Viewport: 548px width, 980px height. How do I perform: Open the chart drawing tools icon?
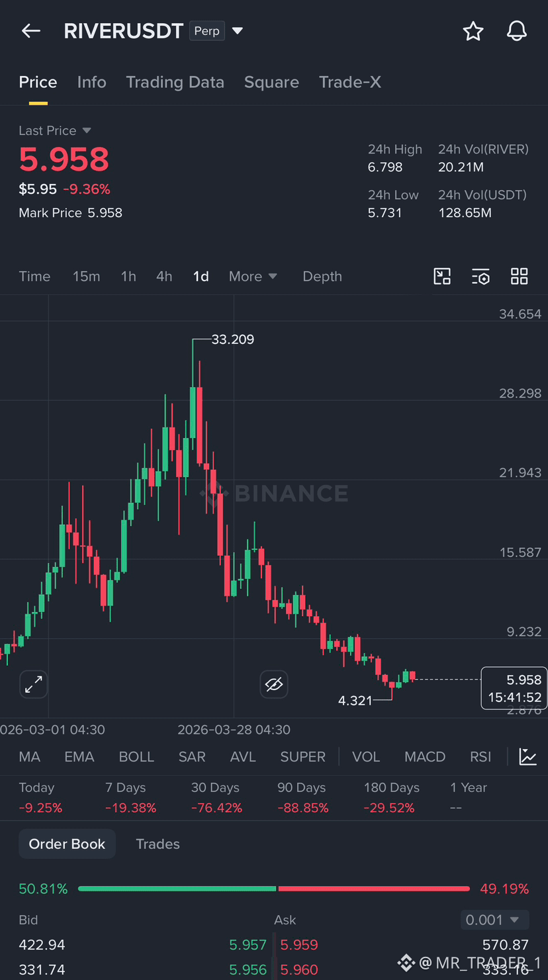(x=442, y=277)
